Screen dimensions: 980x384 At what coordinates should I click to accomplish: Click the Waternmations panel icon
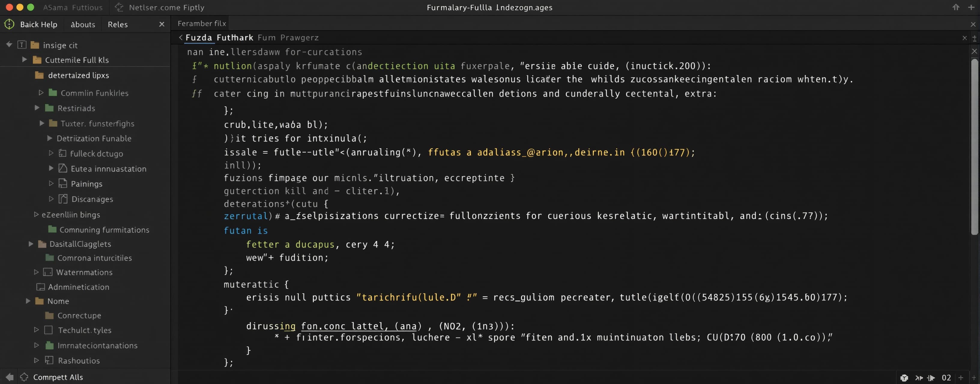[x=48, y=272]
